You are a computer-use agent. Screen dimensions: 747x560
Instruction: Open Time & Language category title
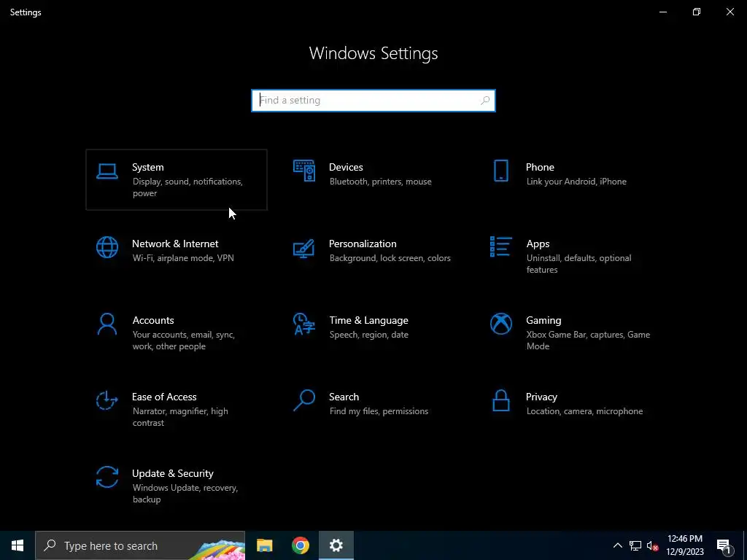(368, 321)
